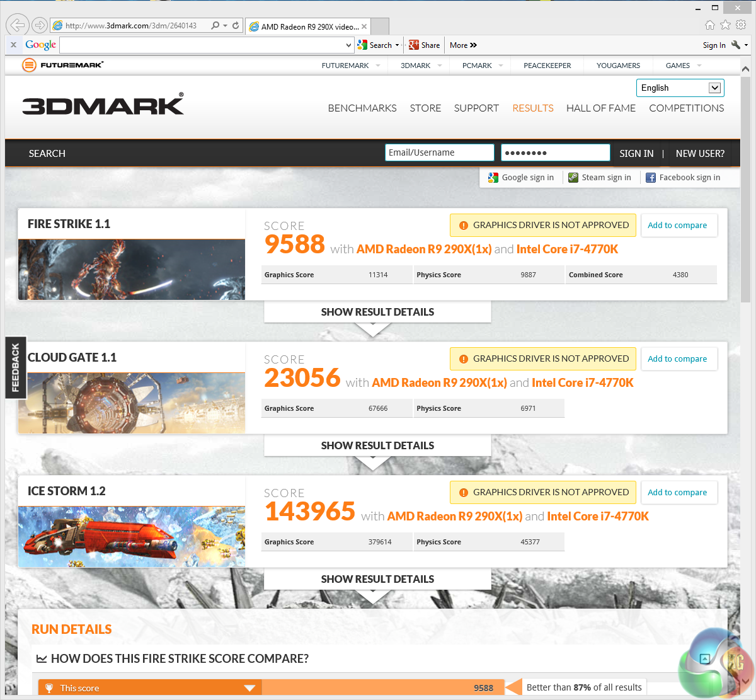The height and width of the screenshot is (700, 756).
Task: Open SUPPORT navigation item
Action: pos(476,108)
